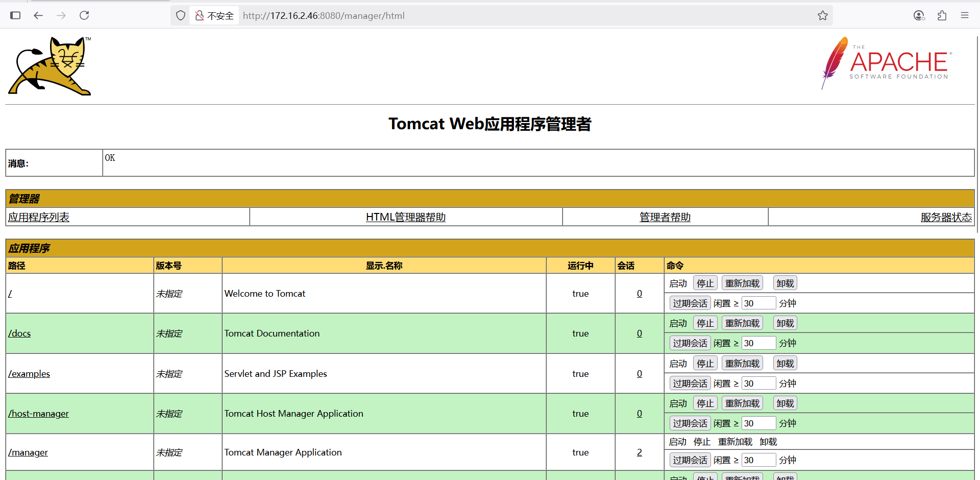Screen dimensions: 980x480
Task: Open the extensions puzzle icon
Action: coord(942,15)
